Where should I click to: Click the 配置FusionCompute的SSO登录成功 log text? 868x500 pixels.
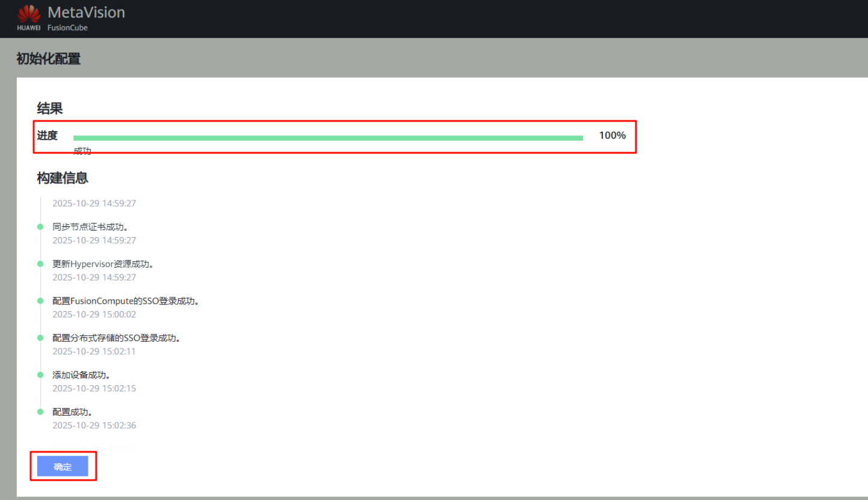pyautogui.click(x=126, y=301)
